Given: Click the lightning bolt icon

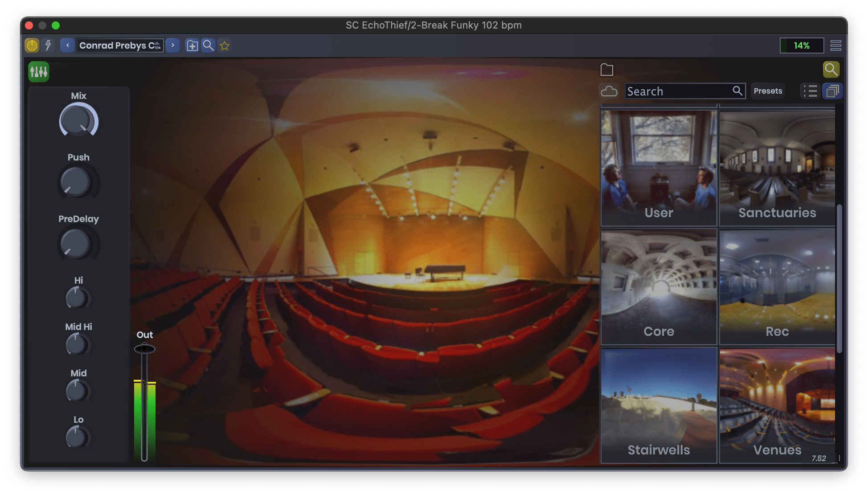Looking at the screenshot, I should [48, 45].
